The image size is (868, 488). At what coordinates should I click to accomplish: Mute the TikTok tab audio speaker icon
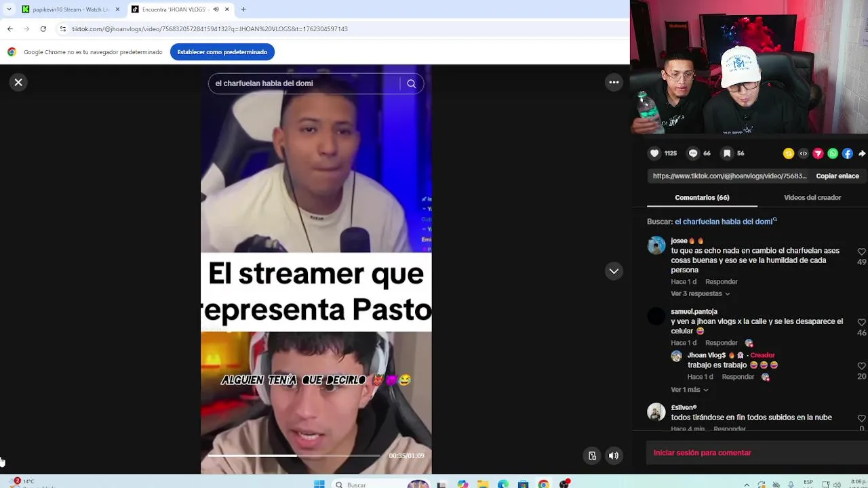[x=216, y=9]
